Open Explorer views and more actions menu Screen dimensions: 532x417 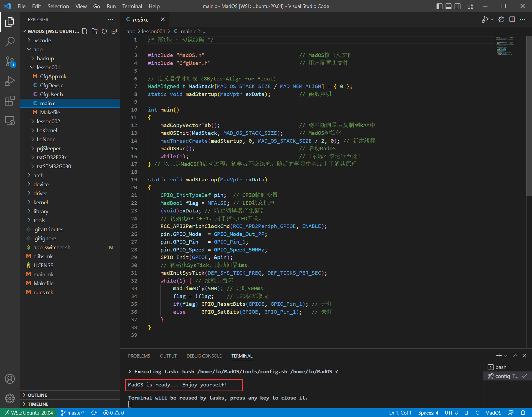pos(110,19)
